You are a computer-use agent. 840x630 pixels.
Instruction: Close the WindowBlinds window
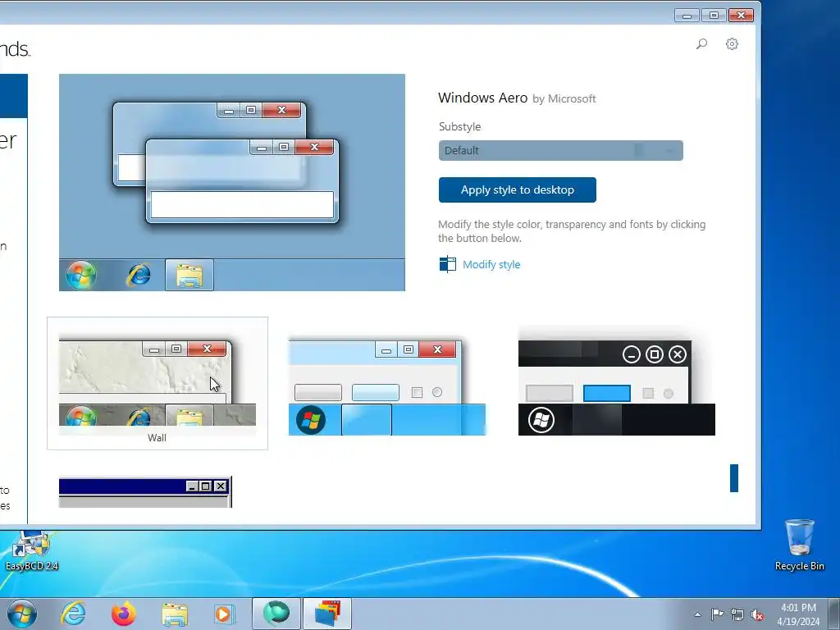coord(741,16)
